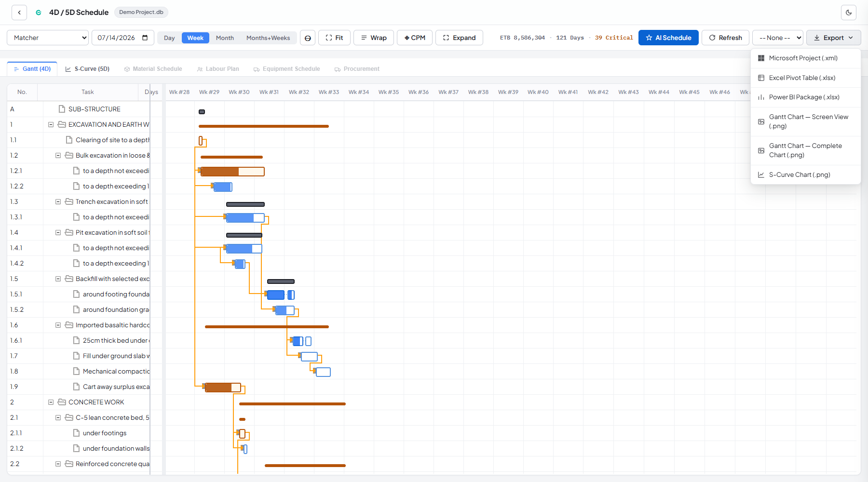
Task: Click document icon of Clearing of site
Action: [x=69, y=140]
